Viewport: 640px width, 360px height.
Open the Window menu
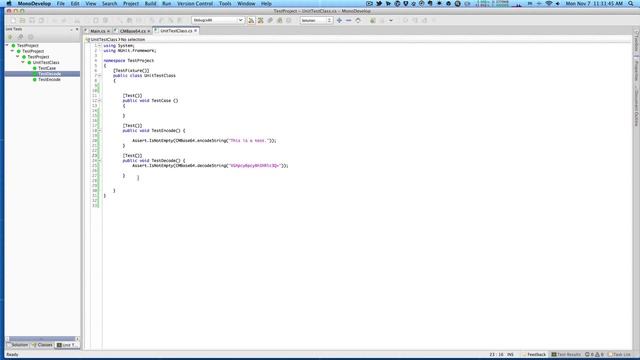[x=246, y=4]
